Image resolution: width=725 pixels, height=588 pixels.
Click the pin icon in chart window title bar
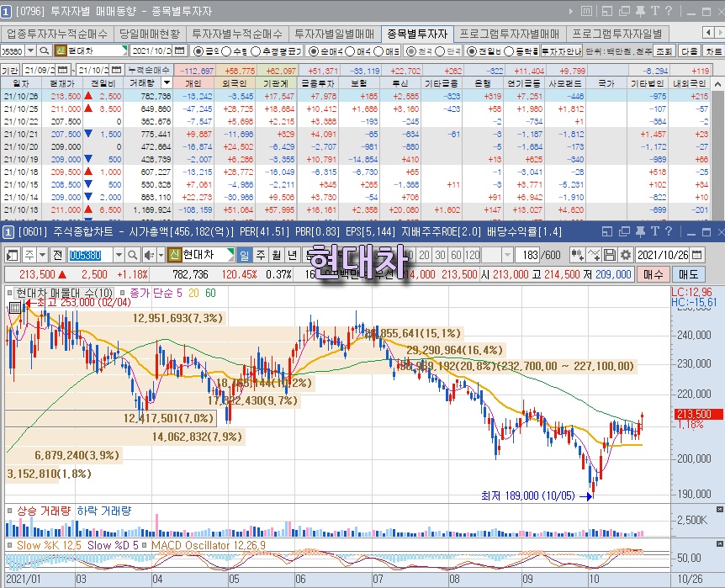[x=640, y=231]
